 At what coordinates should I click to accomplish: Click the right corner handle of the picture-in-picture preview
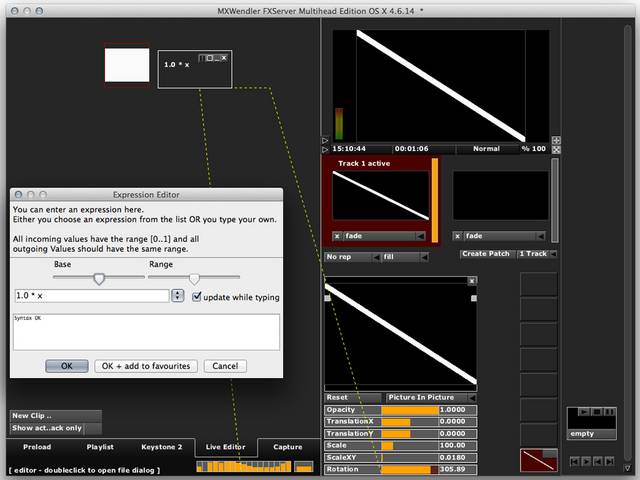click(473, 298)
